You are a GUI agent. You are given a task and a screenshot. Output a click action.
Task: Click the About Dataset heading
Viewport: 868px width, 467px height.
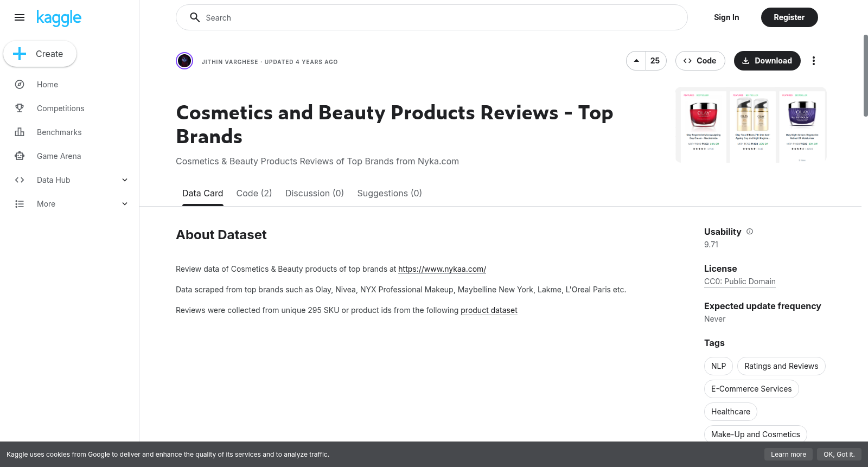coord(221,235)
